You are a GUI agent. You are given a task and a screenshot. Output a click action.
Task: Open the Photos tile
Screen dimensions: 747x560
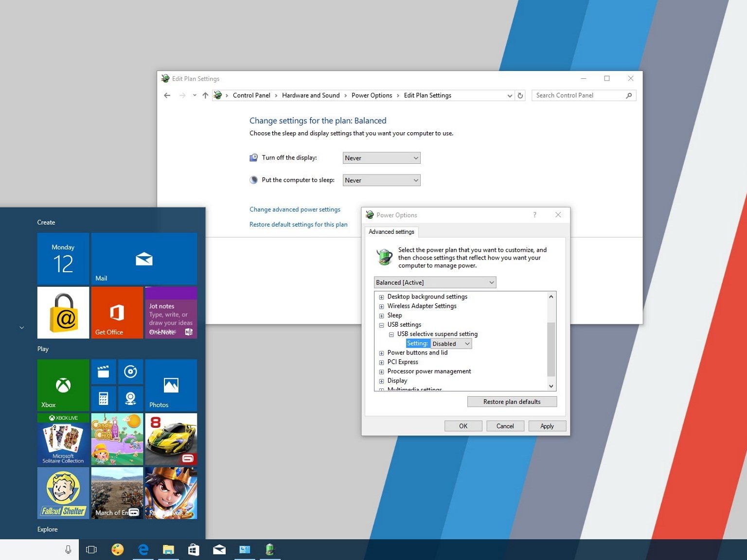[x=171, y=385]
